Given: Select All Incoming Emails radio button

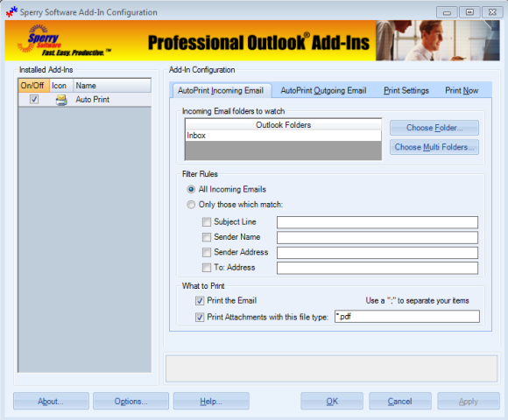Looking at the screenshot, I should [x=191, y=189].
